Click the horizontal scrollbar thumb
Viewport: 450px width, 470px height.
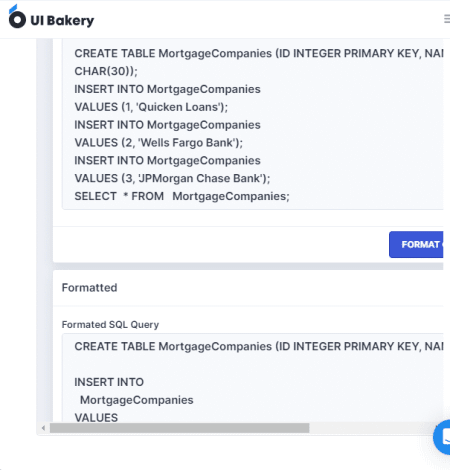(x=179, y=428)
